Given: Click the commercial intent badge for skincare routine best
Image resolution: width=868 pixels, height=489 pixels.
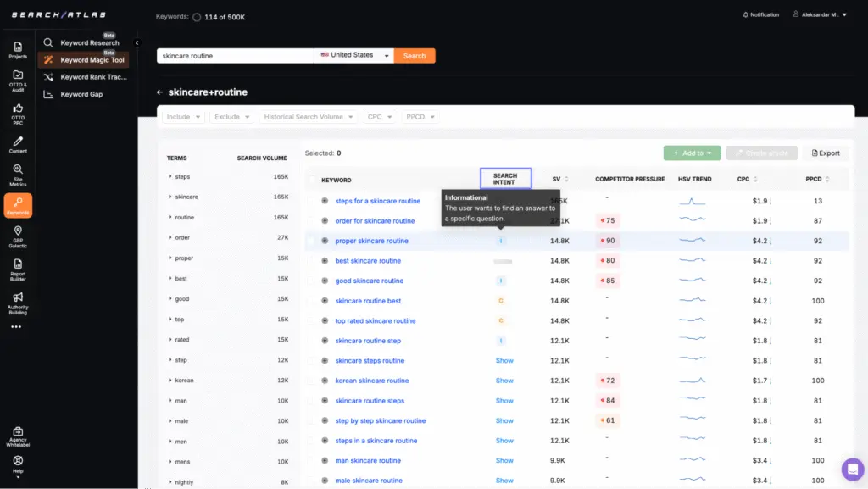Looking at the screenshot, I should point(501,300).
